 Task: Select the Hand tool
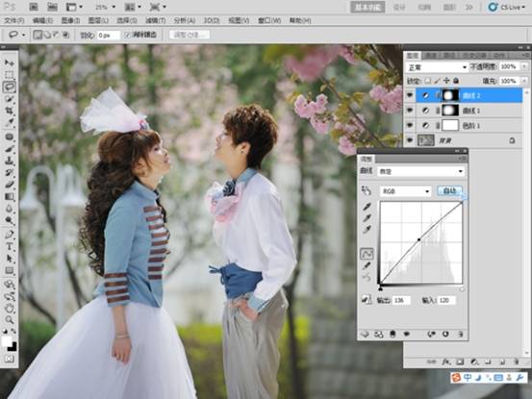pyautogui.click(x=10, y=309)
